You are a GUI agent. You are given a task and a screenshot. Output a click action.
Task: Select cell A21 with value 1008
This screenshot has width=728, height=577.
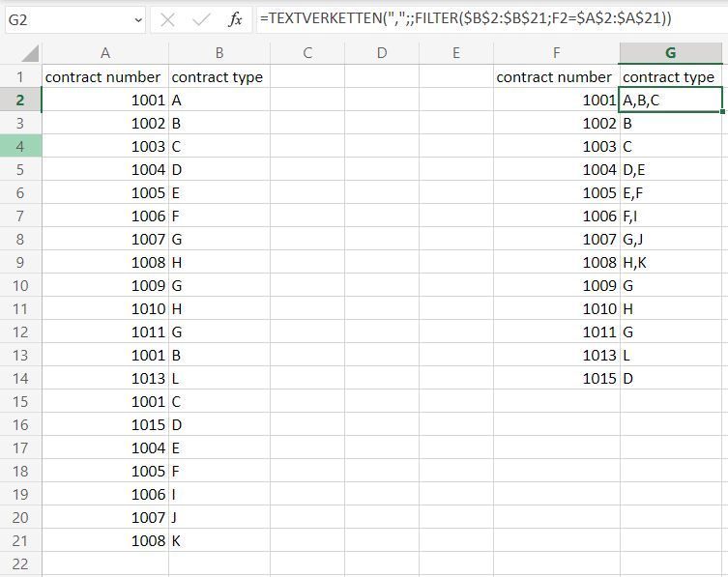[105, 540]
